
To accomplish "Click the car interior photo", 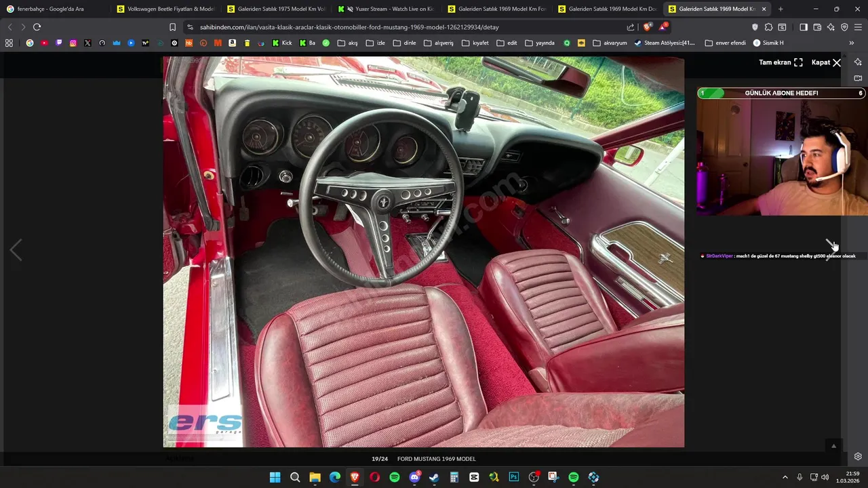I will tap(423, 251).
